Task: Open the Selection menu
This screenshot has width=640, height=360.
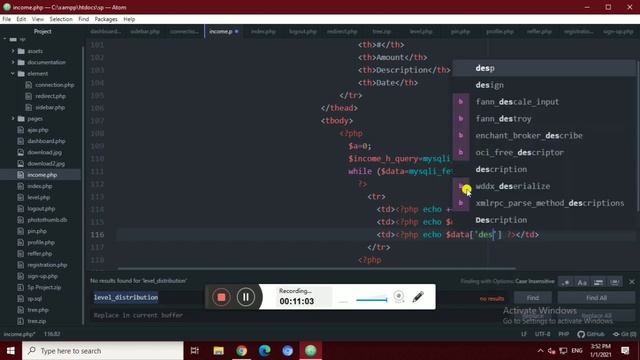Action: [61, 19]
